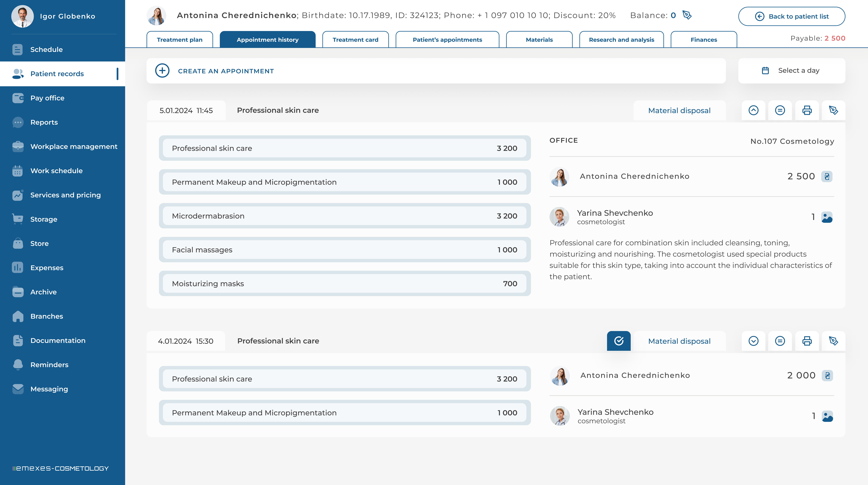Select the Microdermabrasion service row
The image size is (868, 485).
(344, 216)
